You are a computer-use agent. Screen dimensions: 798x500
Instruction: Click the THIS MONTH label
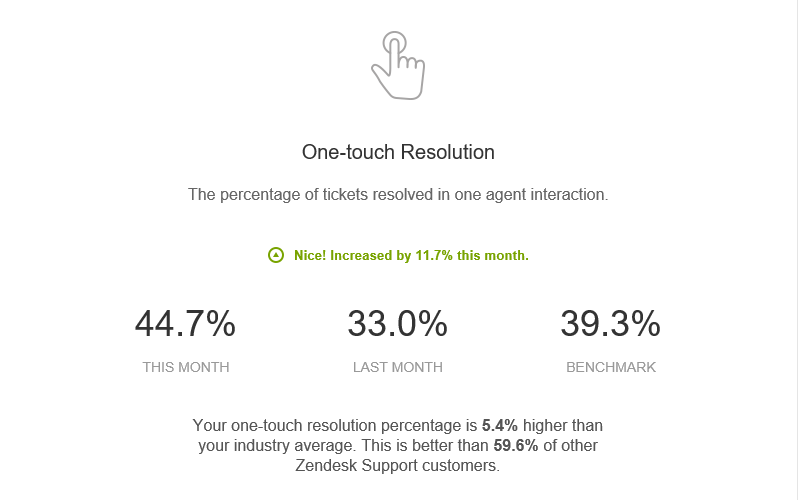(186, 367)
